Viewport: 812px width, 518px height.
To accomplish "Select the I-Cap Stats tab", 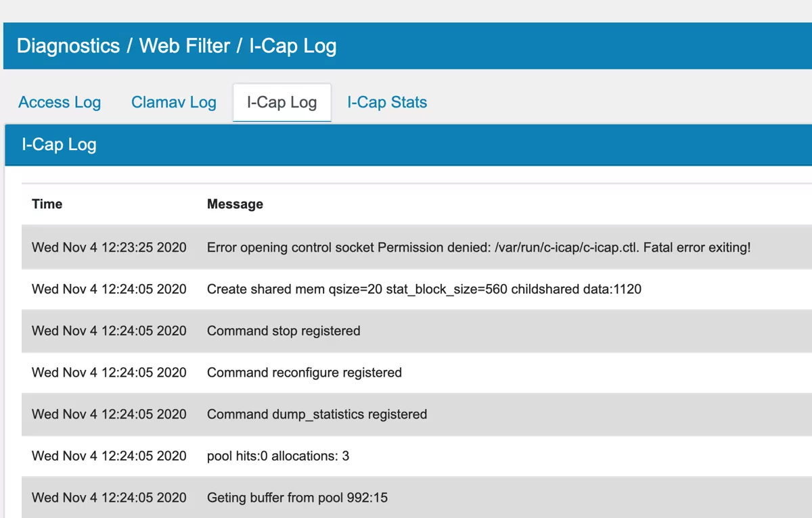I will (x=386, y=102).
